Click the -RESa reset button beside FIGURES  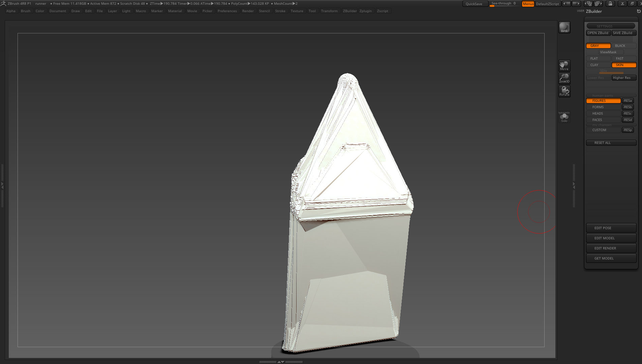628,101
